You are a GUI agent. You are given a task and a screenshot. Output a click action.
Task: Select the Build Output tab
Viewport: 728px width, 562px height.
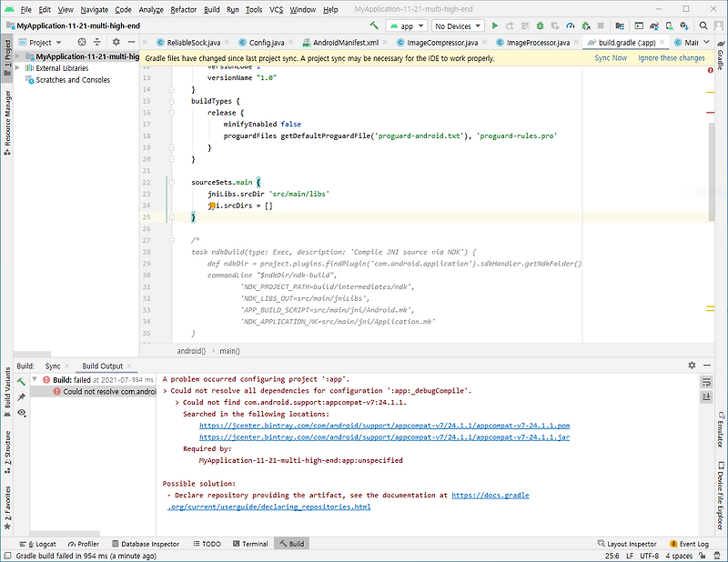point(102,366)
